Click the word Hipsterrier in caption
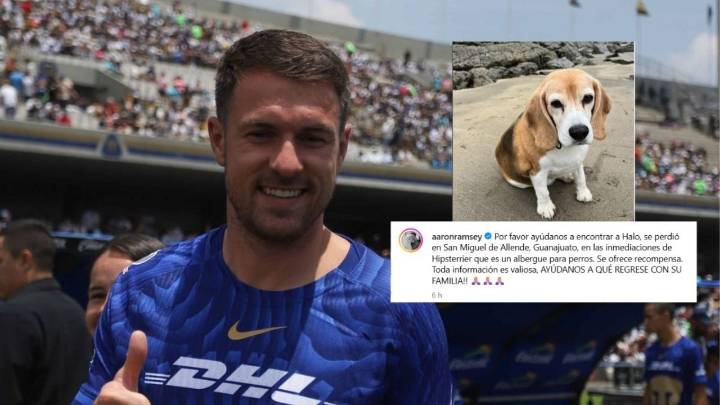Viewport: 720px width, 405px height. 451,259
